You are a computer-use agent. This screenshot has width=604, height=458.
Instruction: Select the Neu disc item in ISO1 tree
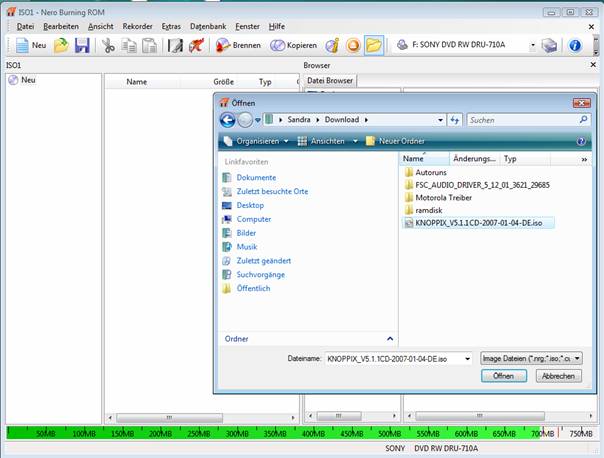[x=22, y=80]
